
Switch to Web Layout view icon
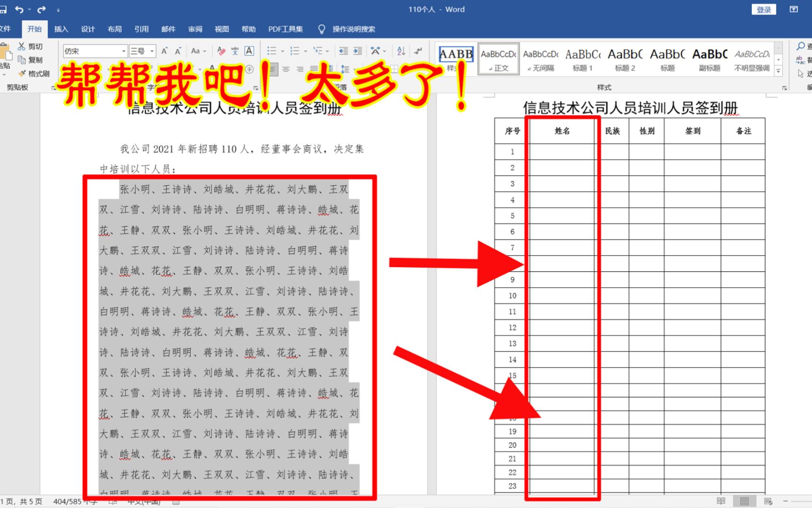768,501
